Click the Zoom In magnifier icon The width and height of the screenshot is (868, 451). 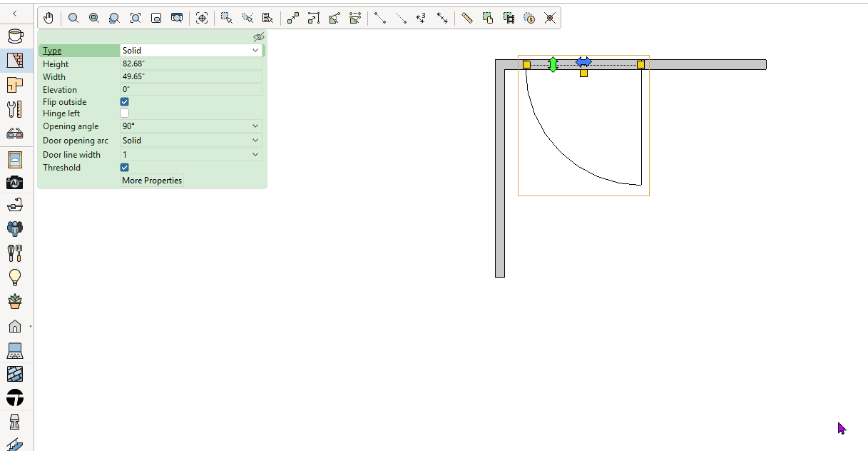[94, 18]
